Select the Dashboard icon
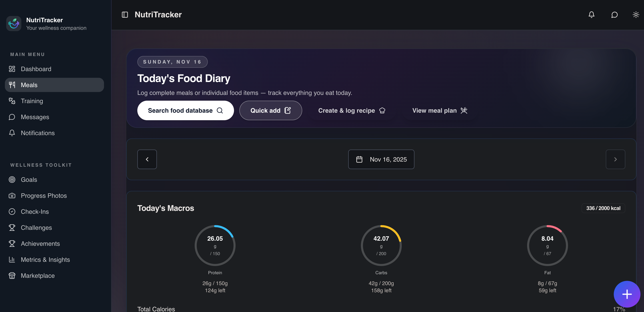Screen dimensions: 644x312 click(x=12, y=69)
